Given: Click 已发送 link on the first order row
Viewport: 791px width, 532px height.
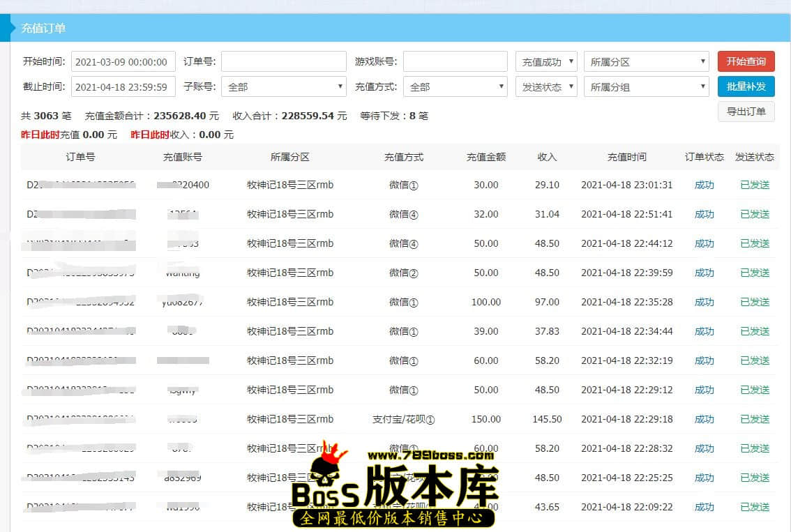Looking at the screenshot, I should coord(754,185).
